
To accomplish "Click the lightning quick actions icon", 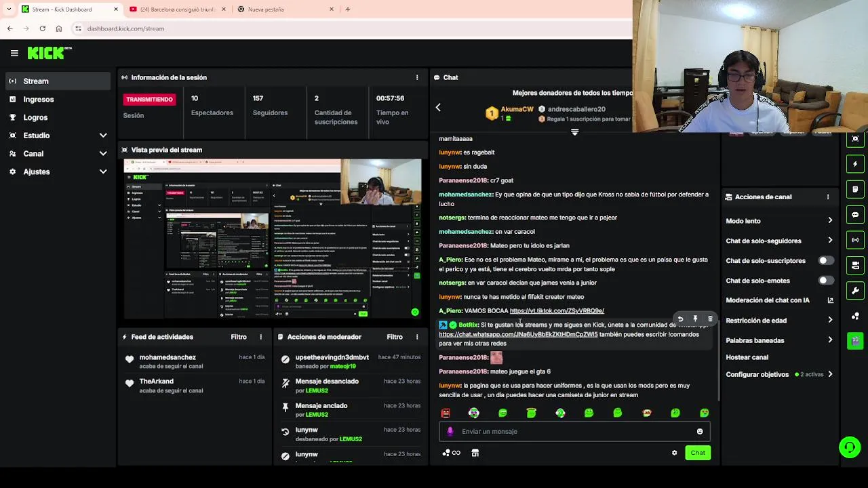I will (x=855, y=163).
